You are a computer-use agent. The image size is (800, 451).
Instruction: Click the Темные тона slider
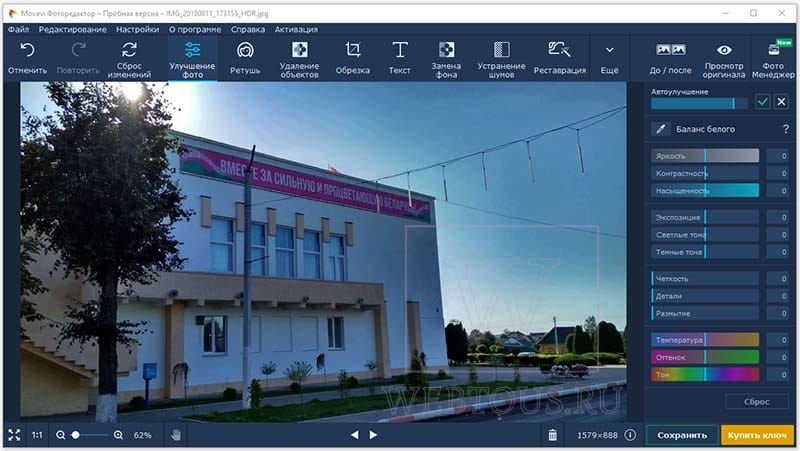tap(705, 252)
